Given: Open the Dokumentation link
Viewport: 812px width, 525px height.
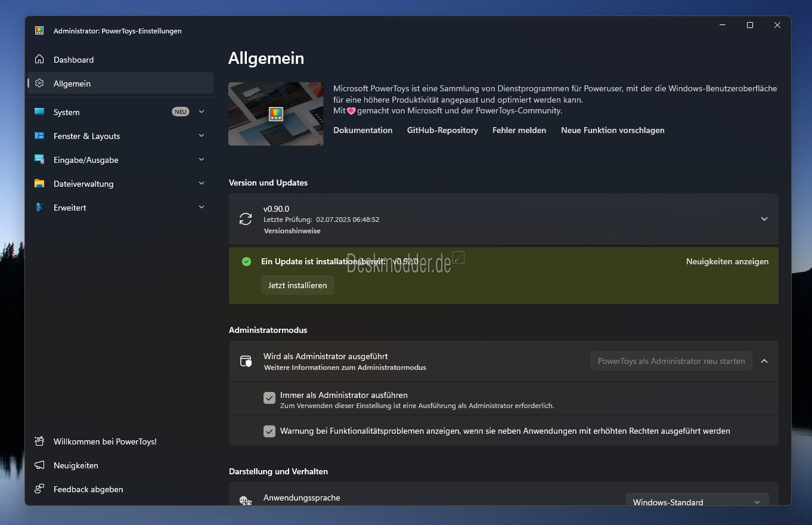Looking at the screenshot, I should tap(363, 130).
